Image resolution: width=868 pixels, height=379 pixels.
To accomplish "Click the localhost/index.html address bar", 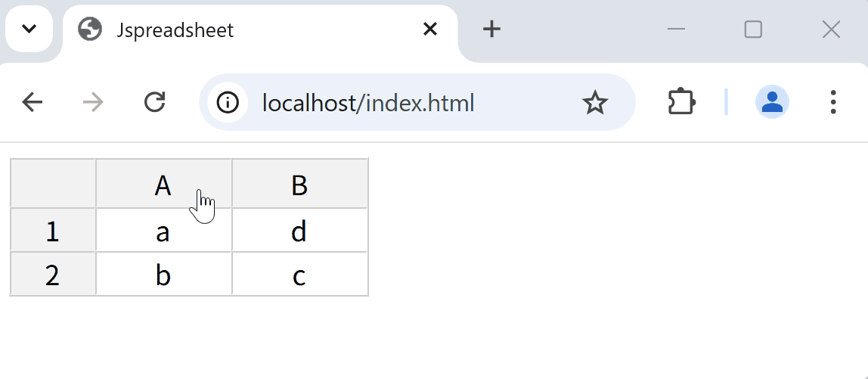I will point(393,102).
